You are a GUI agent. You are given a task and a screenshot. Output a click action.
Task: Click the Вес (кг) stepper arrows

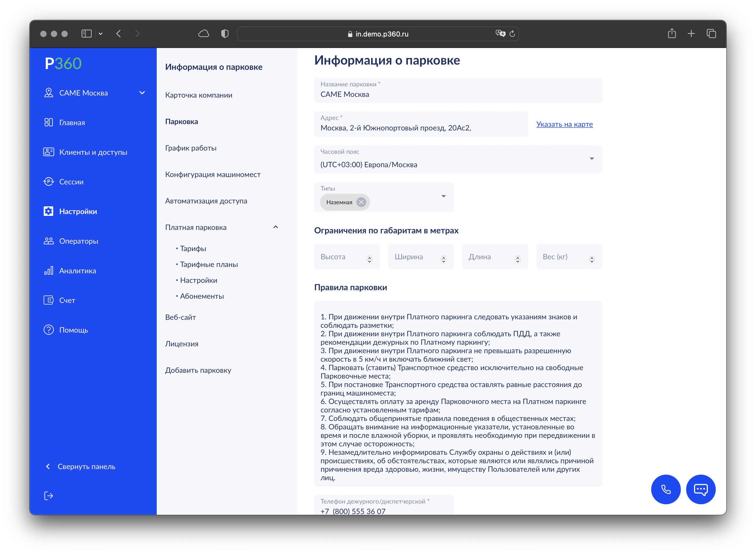592,259
